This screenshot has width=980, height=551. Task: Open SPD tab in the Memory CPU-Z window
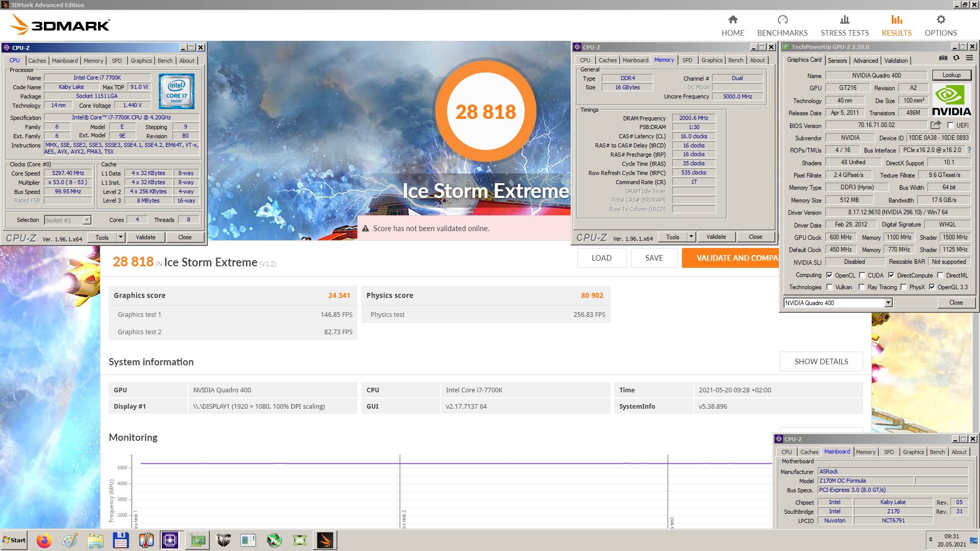coord(688,60)
